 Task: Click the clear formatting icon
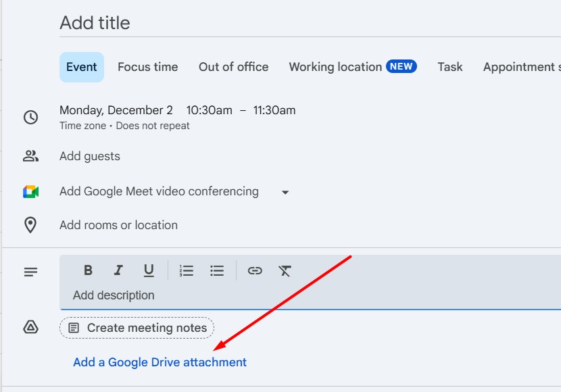pyautogui.click(x=285, y=270)
